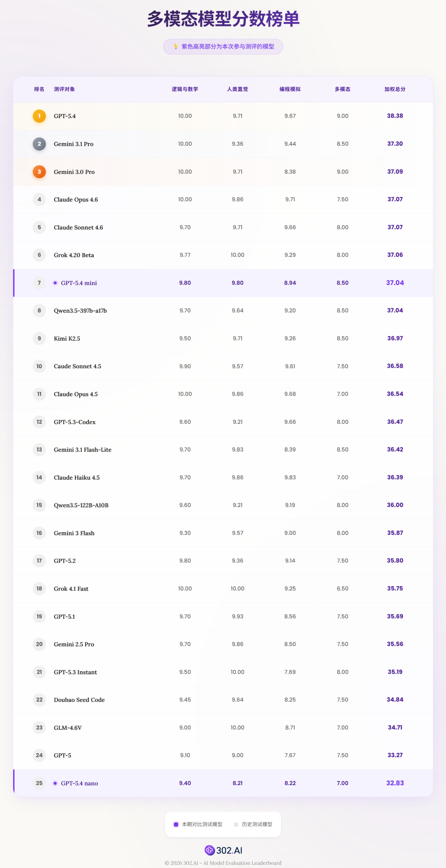
Task: Click the purple dot beside GPT-5.4 mini
Action: [x=55, y=283]
